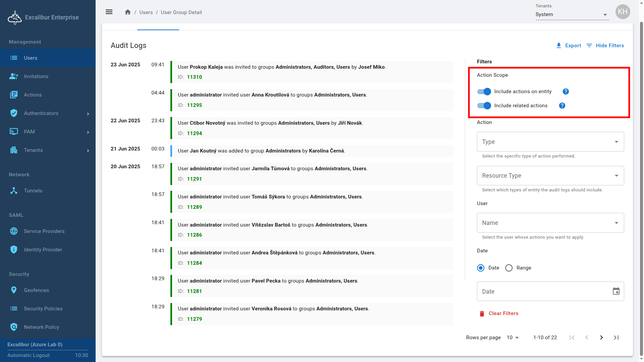
Task: Click help icon for related actions
Action: (x=562, y=106)
